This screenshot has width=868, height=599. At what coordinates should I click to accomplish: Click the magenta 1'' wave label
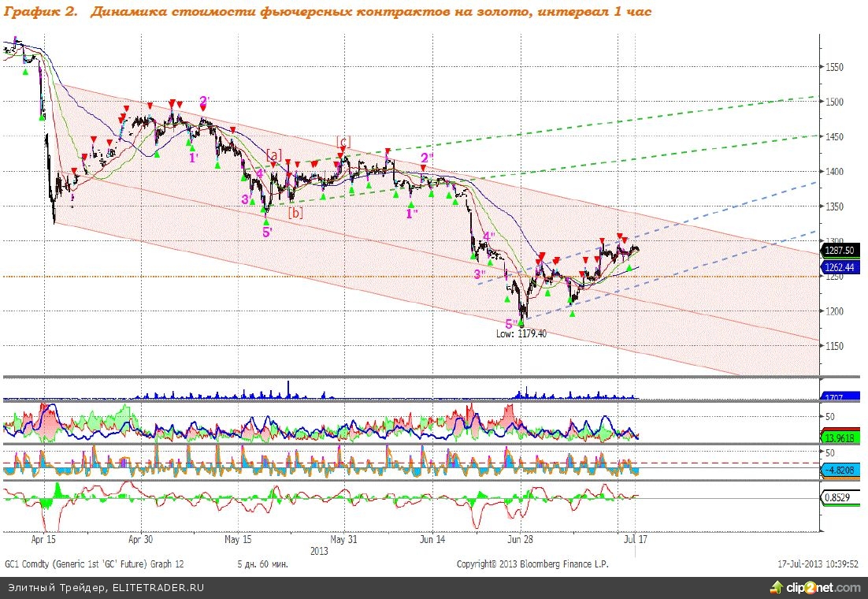click(x=412, y=213)
